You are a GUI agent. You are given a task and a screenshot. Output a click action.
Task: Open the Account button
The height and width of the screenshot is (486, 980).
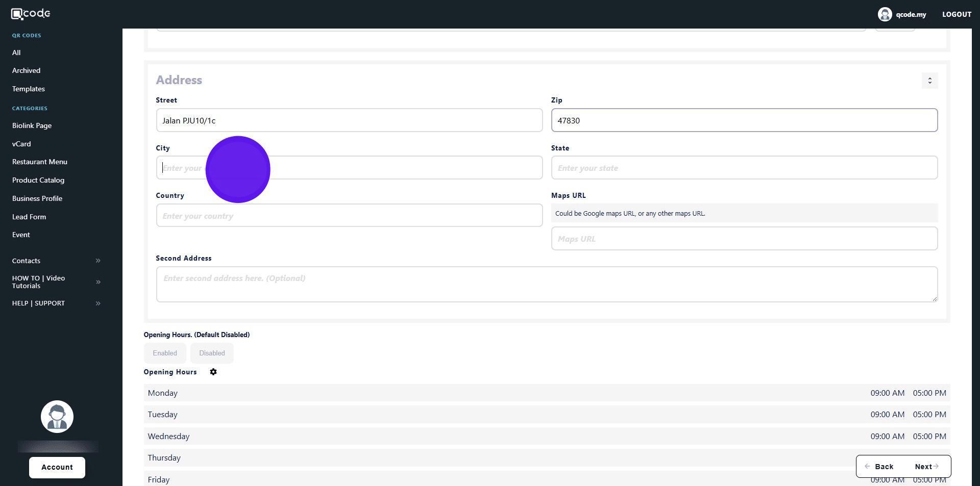(x=57, y=468)
